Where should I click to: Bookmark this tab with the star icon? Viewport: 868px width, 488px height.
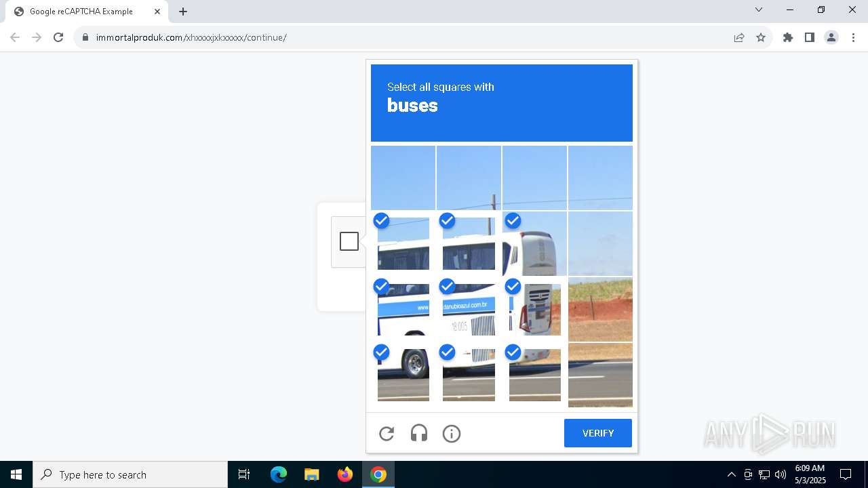coord(761,37)
